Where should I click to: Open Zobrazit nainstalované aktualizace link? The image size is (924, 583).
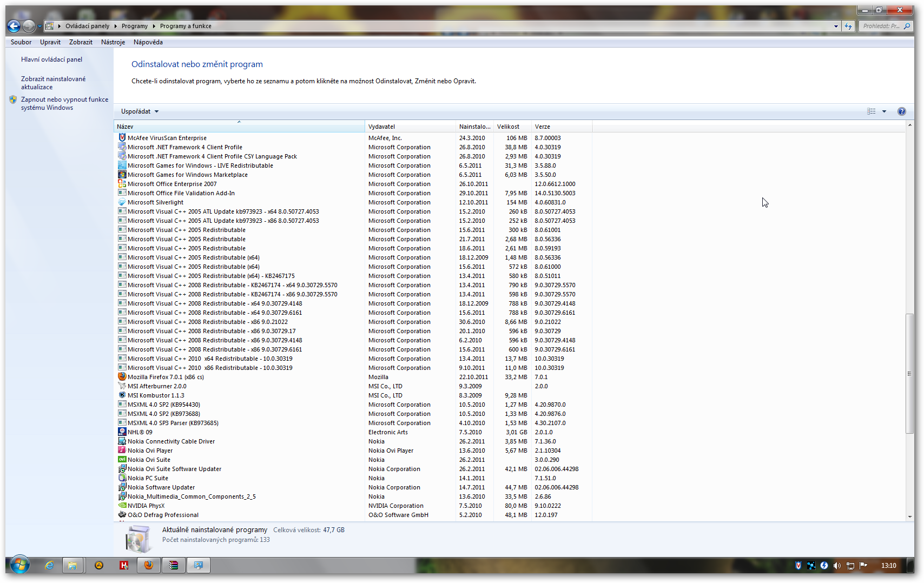[54, 83]
